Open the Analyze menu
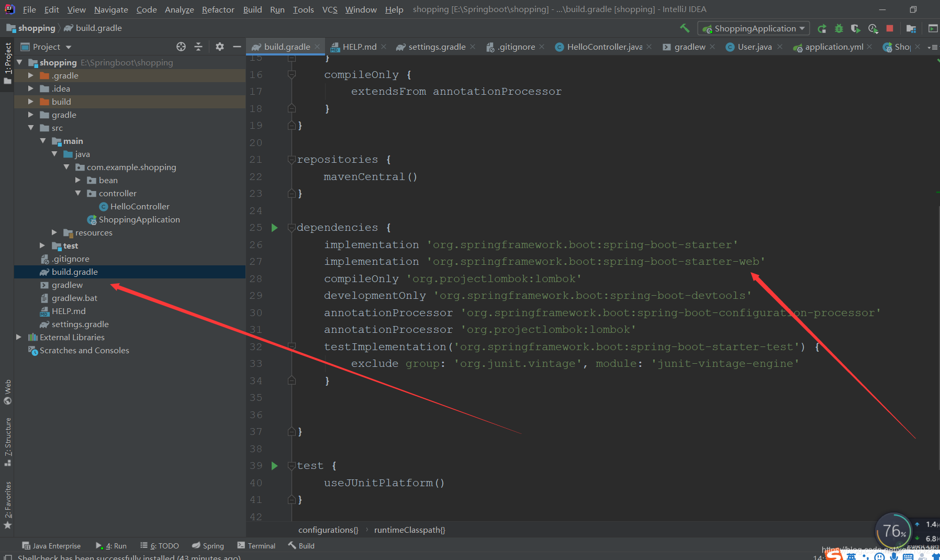The width and height of the screenshot is (940, 560). click(x=180, y=9)
